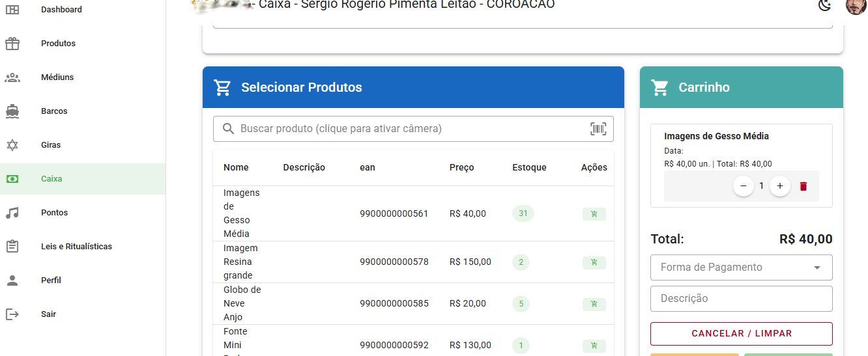
Task: Open the Dashboard sidebar item
Action: [x=83, y=10]
